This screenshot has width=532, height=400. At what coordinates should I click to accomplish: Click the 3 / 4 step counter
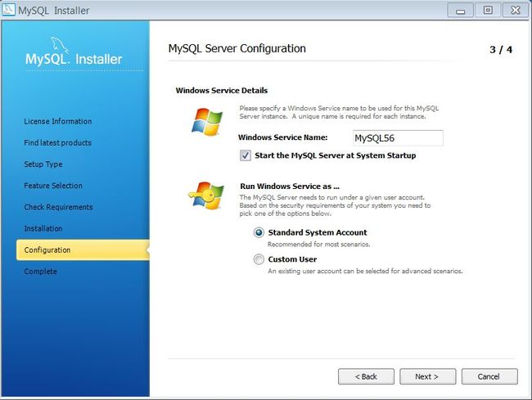(501, 50)
